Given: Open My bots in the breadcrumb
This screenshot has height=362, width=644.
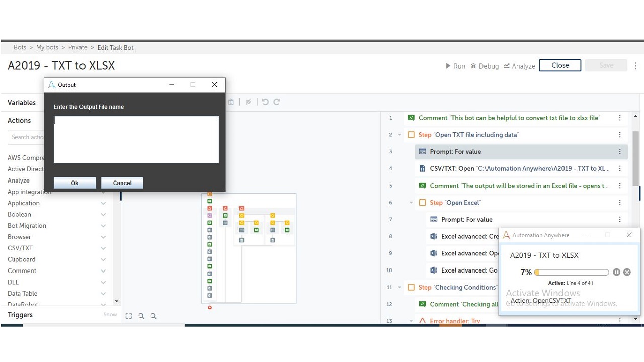Looking at the screenshot, I should [47, 47].
